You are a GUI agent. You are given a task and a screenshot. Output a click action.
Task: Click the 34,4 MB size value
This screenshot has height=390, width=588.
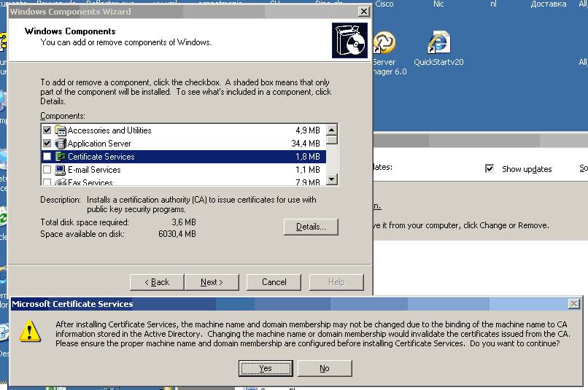pos(306,144)
